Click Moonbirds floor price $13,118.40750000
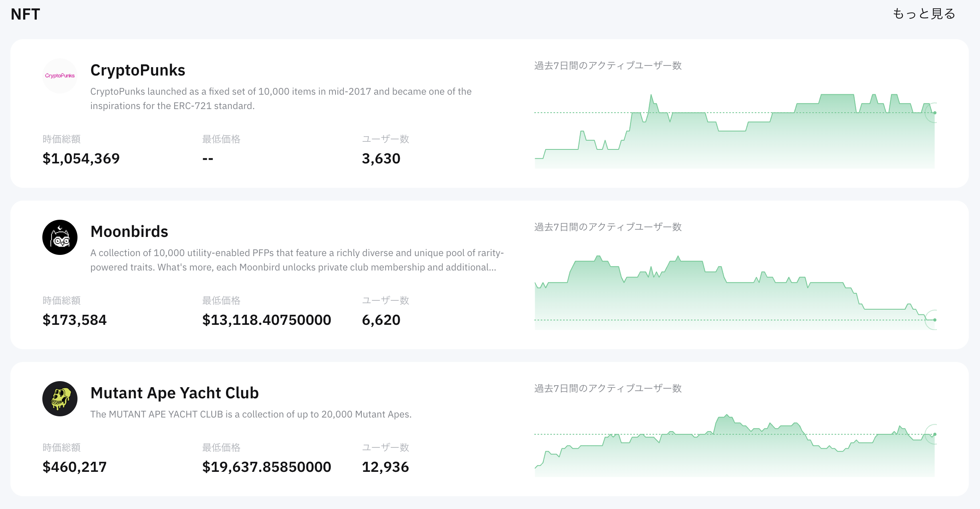 point(267,320)
